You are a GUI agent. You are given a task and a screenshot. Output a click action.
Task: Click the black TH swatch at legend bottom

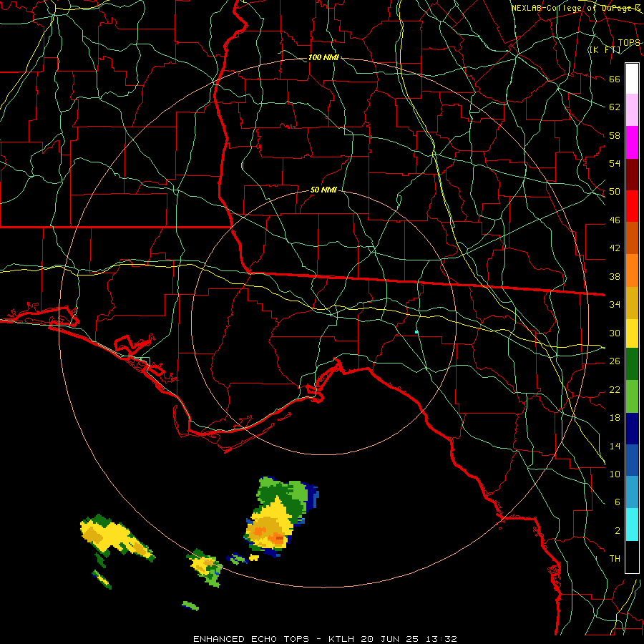tap(632, 557)
